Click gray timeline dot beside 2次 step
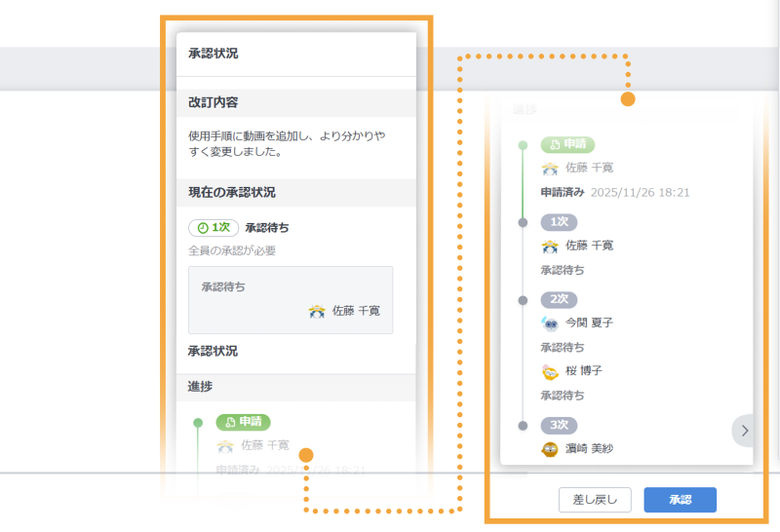This screenshot has height=532, width=780. click(x=523, y=300)
